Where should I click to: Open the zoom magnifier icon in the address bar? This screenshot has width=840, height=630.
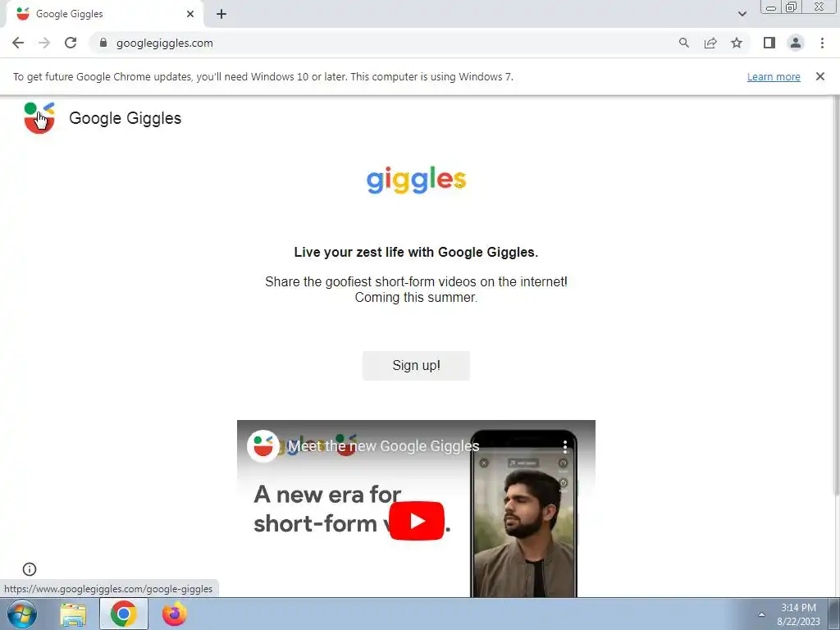(683, 43)
